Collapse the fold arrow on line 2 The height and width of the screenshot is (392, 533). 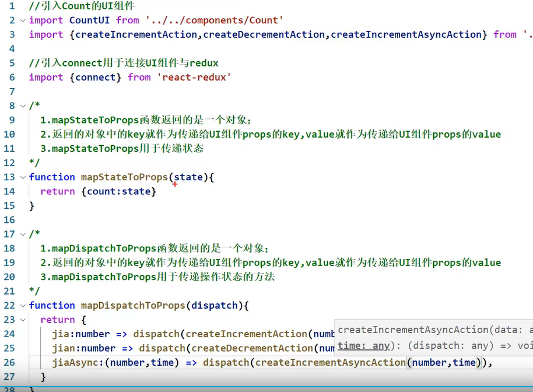tap(23, 21)
